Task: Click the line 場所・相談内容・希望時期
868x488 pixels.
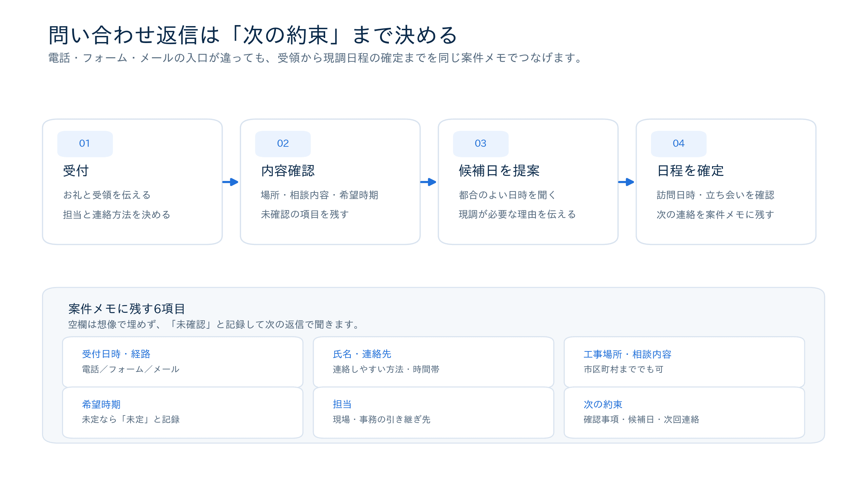Action: tap(319, 195)
